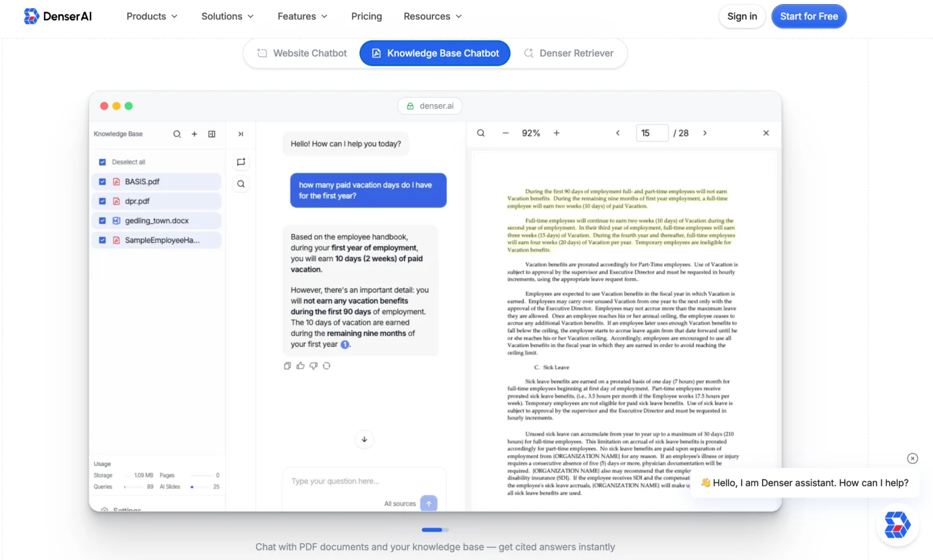Focus the Type your question here field

364,481
